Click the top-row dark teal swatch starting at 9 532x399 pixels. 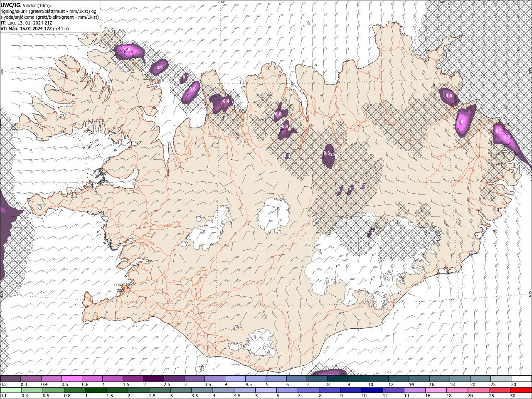click(357, 379)
